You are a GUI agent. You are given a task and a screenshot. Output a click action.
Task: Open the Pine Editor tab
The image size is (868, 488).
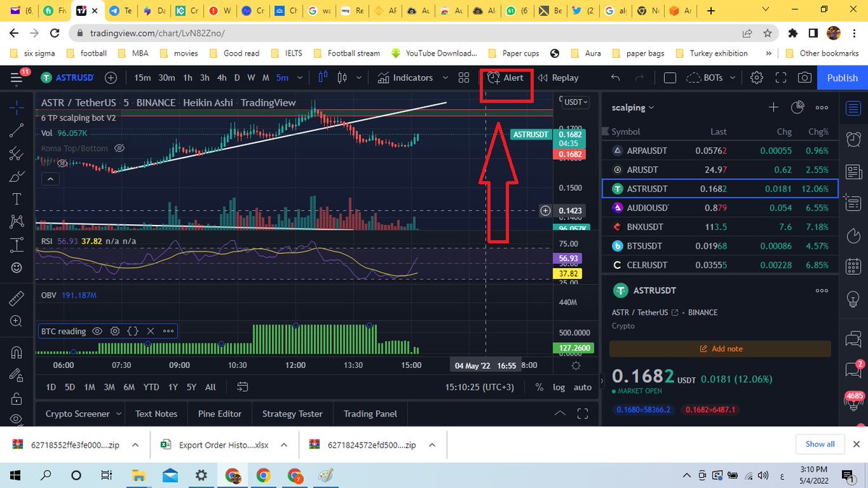click(x=220, y=414)
